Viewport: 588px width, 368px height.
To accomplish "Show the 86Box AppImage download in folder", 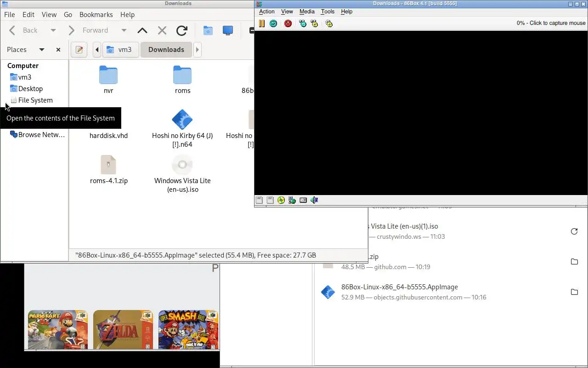I will (574, 292).
